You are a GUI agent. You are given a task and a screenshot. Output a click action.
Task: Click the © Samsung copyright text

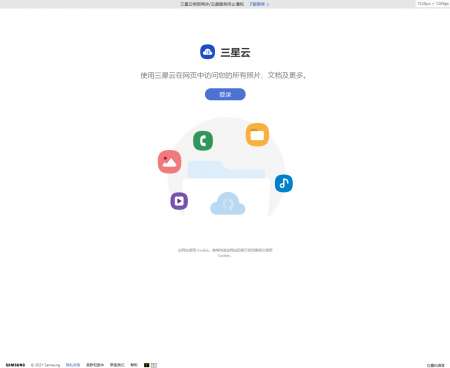[45, 365]
